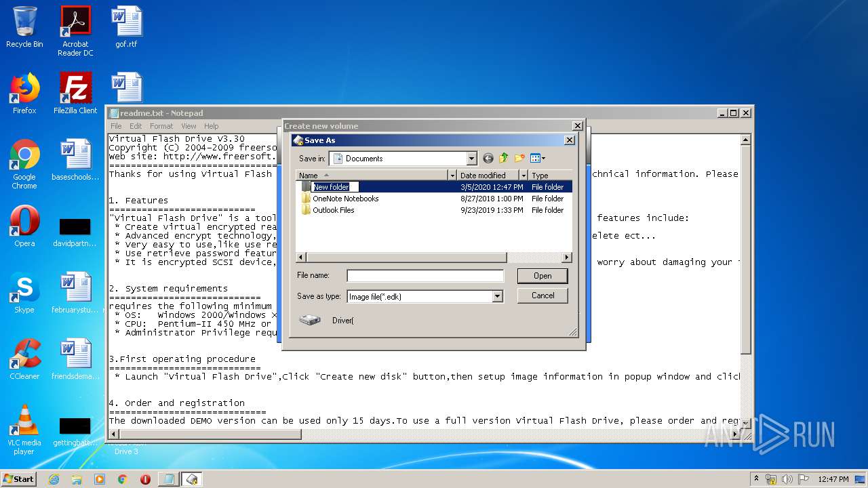
Task: Maximize the Notepad window
Action: click(x=733, y=113)
